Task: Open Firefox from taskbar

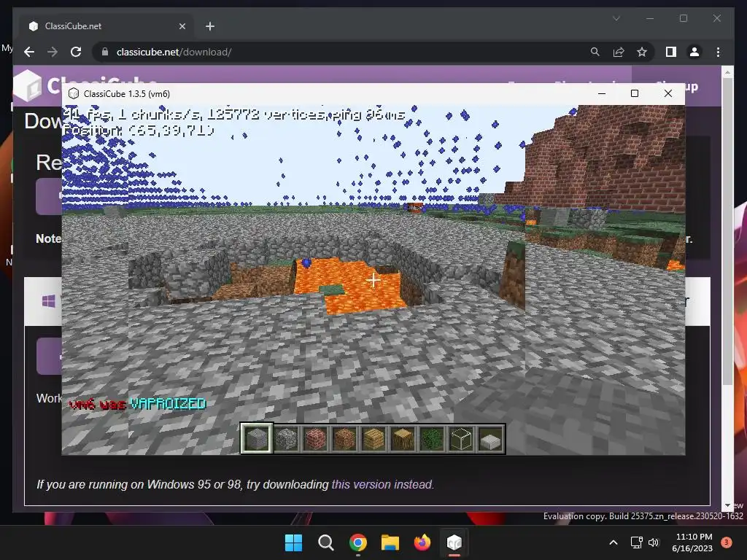Action: point(422,542)
